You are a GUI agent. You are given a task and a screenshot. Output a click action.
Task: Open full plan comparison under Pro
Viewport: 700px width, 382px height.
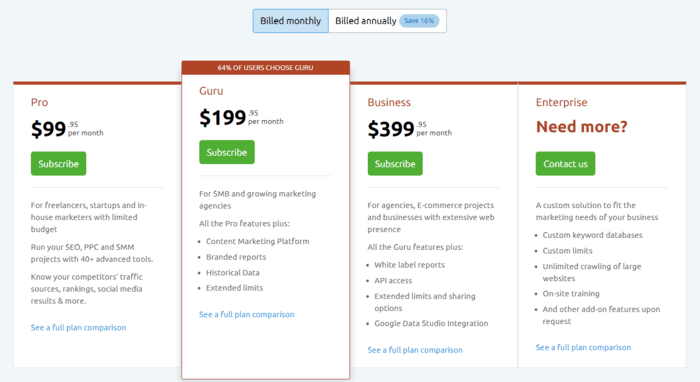[79, 328]
